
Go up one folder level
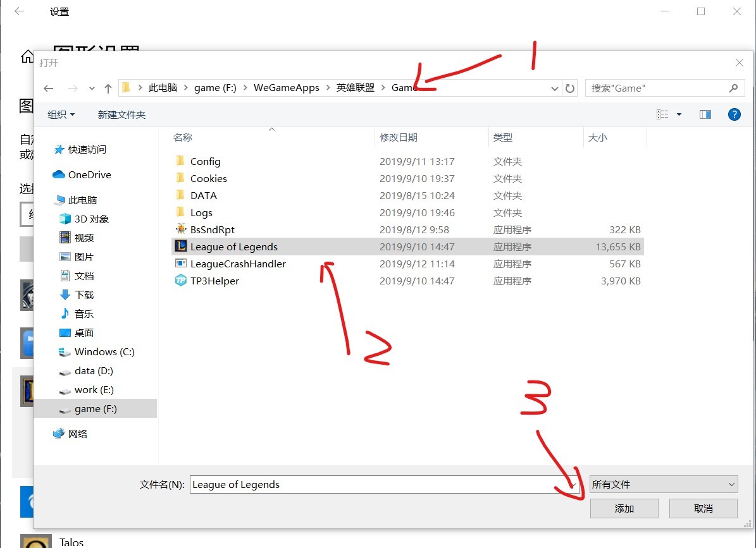(108, 88)
